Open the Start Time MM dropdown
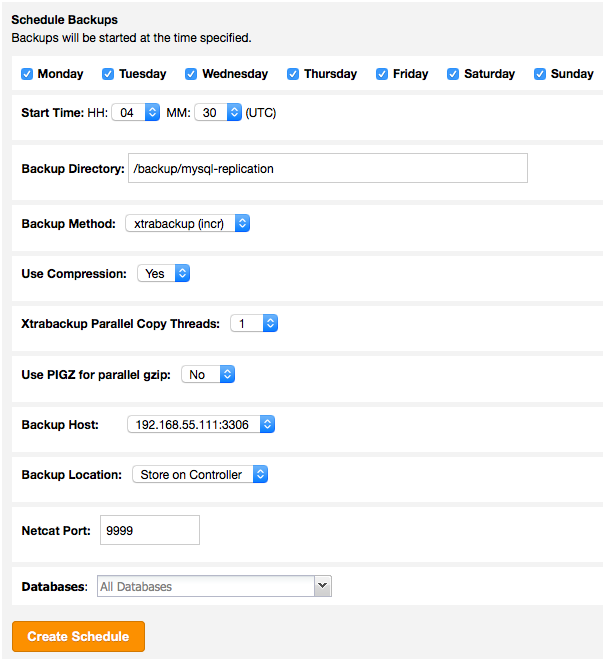This screenshot has width=603, height=659. coord(218,112)
